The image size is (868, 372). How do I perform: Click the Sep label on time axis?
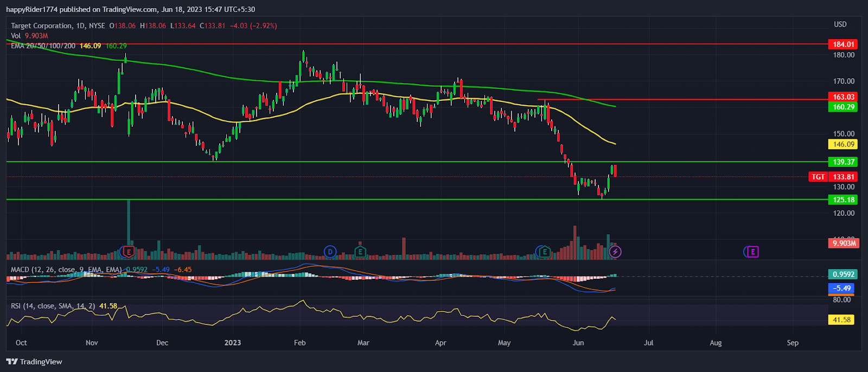click(793, 343)
